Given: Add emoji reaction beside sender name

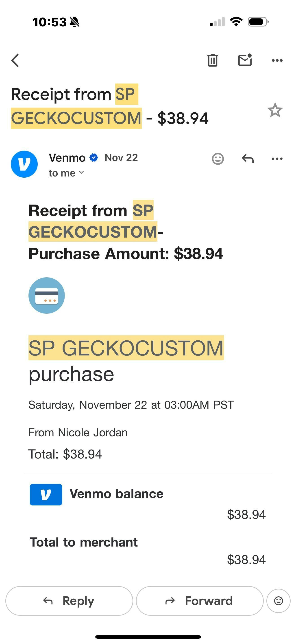Looking at the screenshot, I should click(218, 159).
